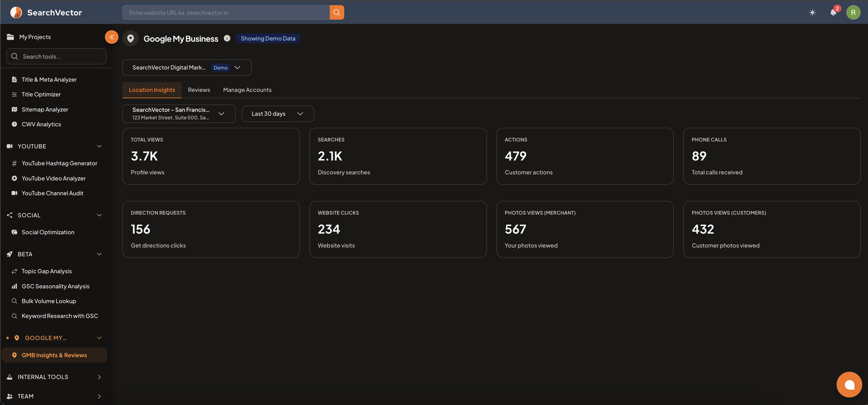Switch to the Reviews tab
Viewport: 868px width, 405px height.
click(199, 90)
